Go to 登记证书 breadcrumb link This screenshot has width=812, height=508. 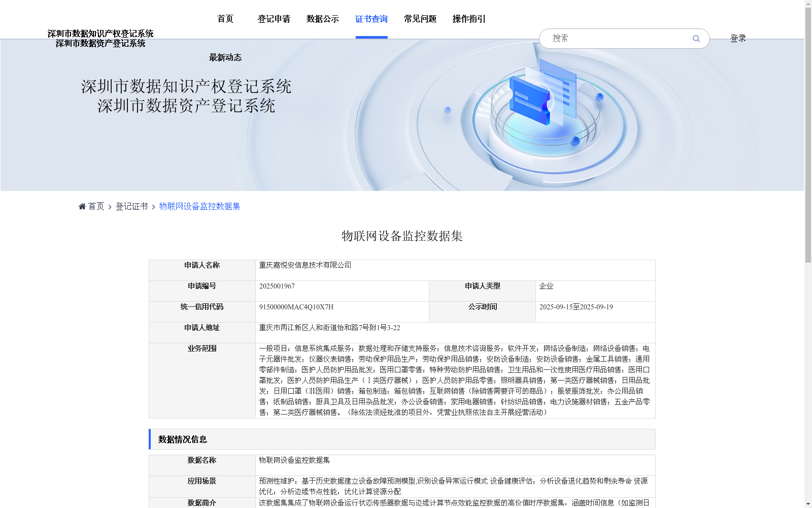[x=132, y=206]
